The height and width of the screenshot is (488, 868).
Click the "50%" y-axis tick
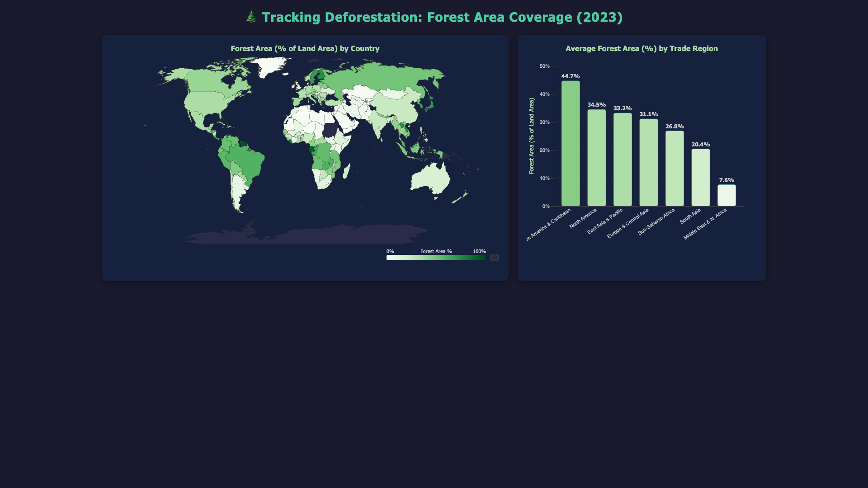tap(545, 66)
